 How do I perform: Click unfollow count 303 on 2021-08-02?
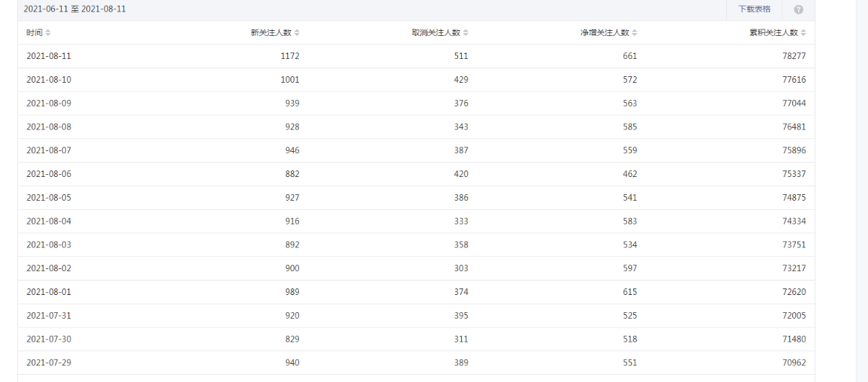coord(461,268)
